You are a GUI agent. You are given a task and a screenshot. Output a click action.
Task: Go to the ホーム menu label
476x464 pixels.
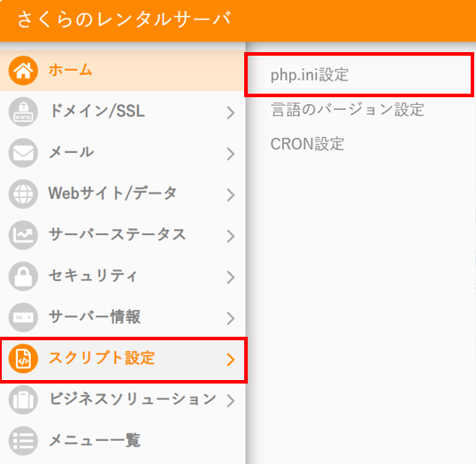click(71, 70)
